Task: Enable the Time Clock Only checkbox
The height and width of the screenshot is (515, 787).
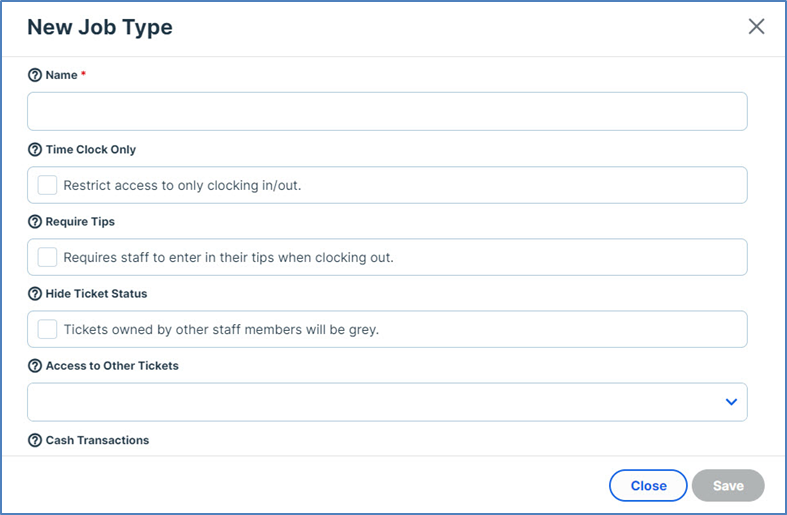Action: coord(47,185)
